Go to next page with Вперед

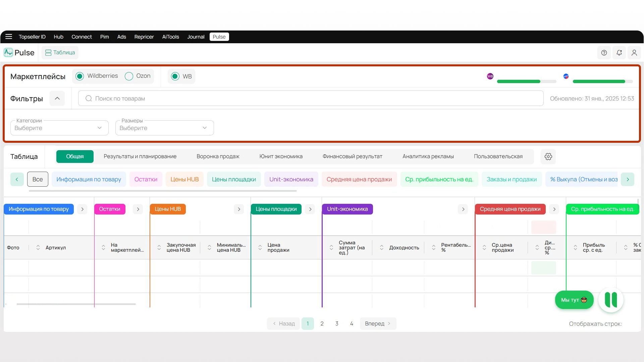378,323
